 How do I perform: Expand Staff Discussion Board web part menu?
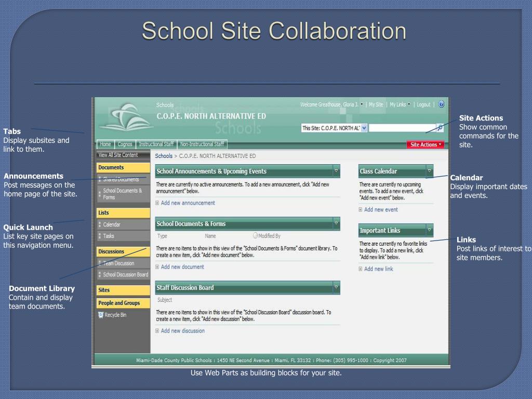click(x=336, y=287)
